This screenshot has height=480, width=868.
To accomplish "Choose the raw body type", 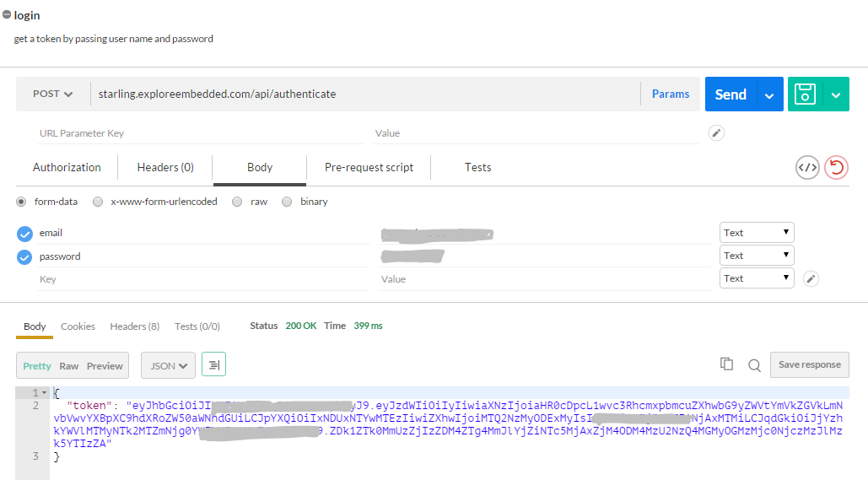I will pyautogui.click(x=237, y=202).
